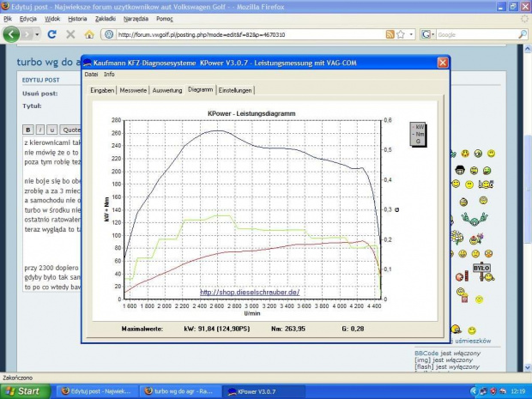
Task: Click page scrollbar up arrow
Action: tap(528, 49)
